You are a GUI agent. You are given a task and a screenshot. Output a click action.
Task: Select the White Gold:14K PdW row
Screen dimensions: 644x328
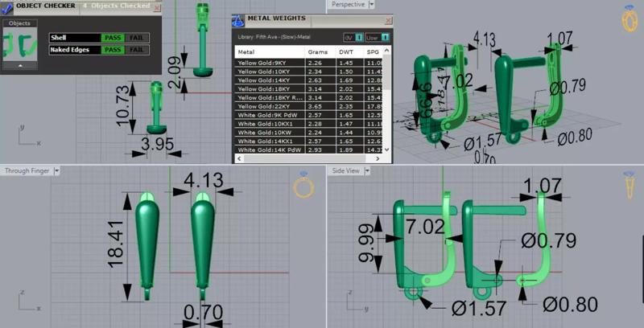pos(309,150)
